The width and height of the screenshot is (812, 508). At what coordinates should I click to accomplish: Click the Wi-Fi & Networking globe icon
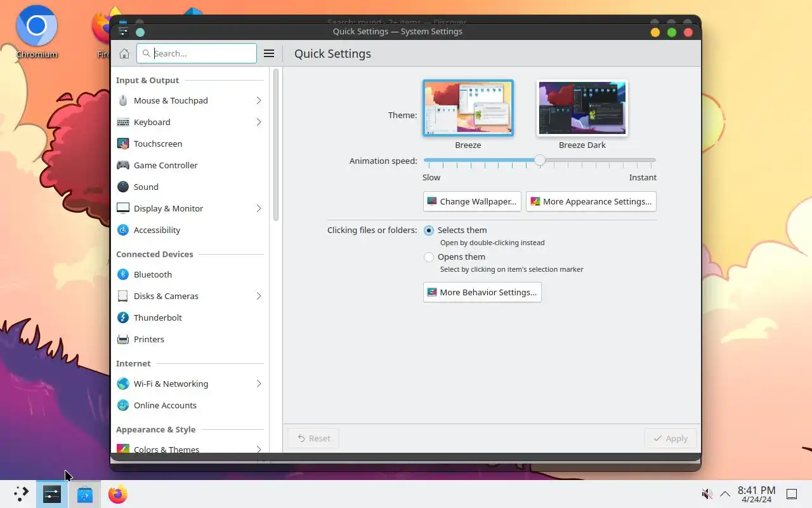123,384
